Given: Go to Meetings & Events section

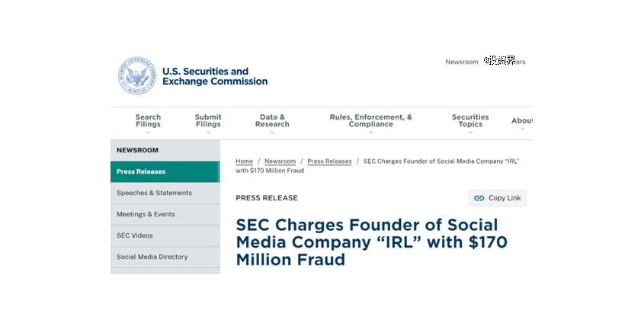Looking at the screenshot, I should [x=146, y=215].
